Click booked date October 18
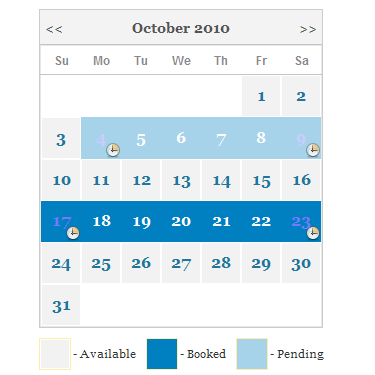The height and width of the screenshot is (375, 375). coord(101,221)
